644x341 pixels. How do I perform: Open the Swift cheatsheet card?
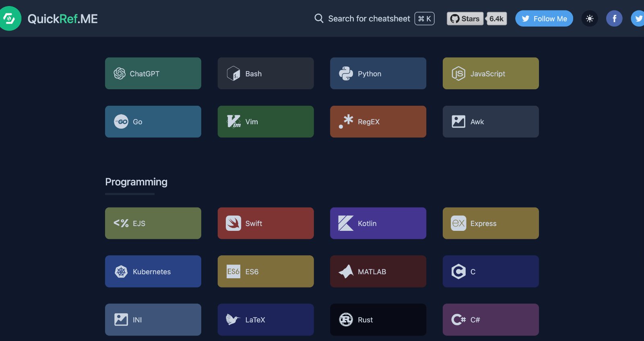(266, 223)
